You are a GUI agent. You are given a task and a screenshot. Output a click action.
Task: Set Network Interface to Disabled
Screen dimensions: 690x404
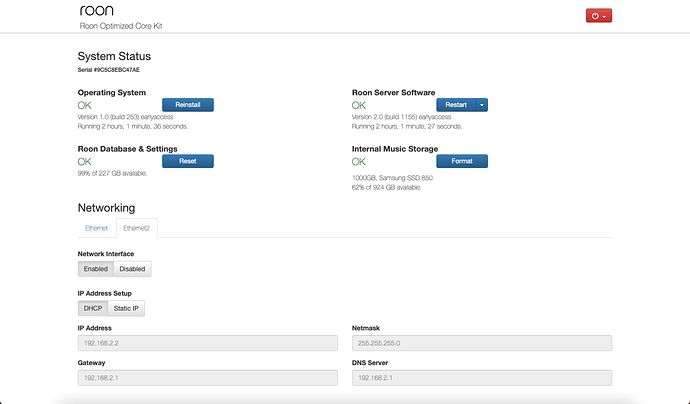[132, 269]
